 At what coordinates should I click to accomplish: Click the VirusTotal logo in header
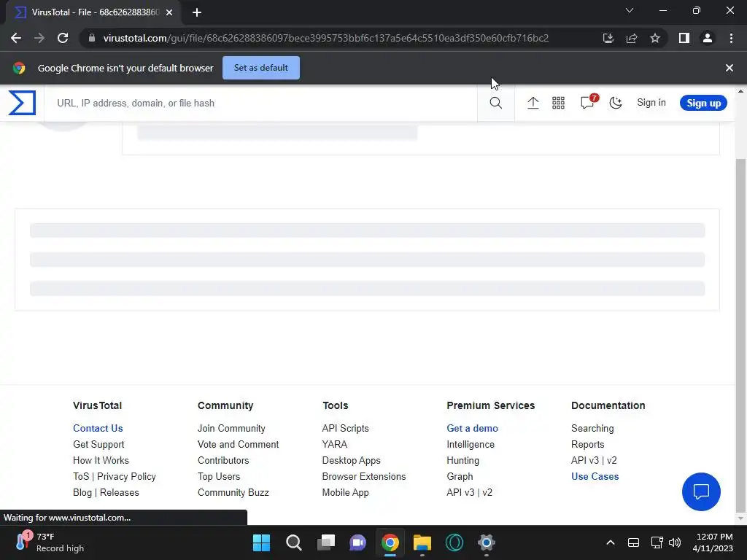click(22, 103)
